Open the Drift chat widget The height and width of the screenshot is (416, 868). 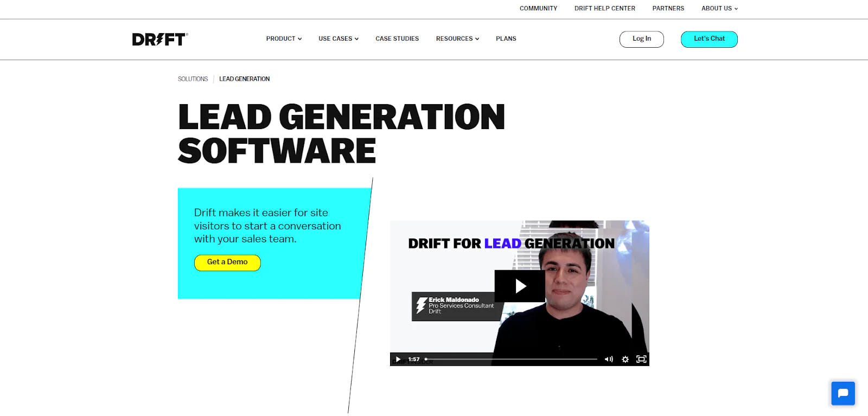click(x=843, y=393)
